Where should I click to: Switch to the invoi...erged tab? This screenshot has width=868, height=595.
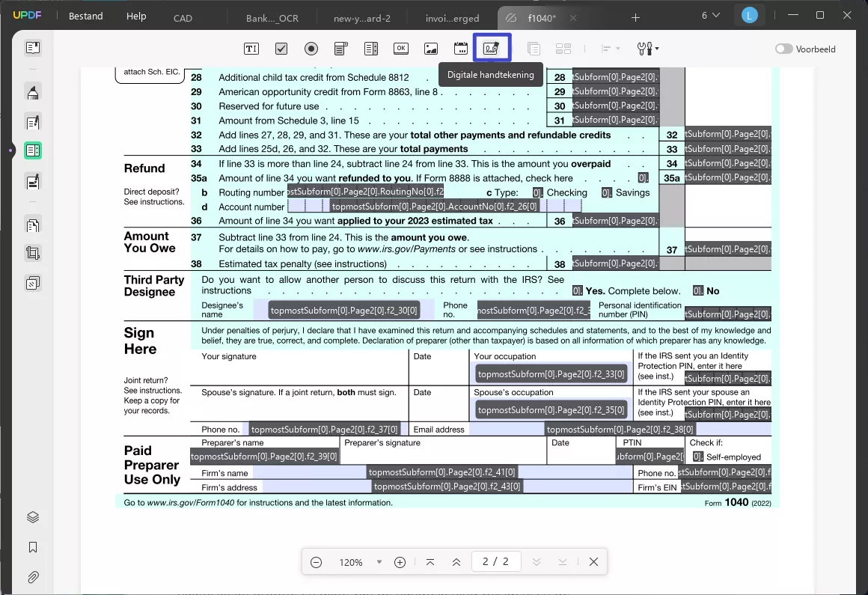point(452,18)
